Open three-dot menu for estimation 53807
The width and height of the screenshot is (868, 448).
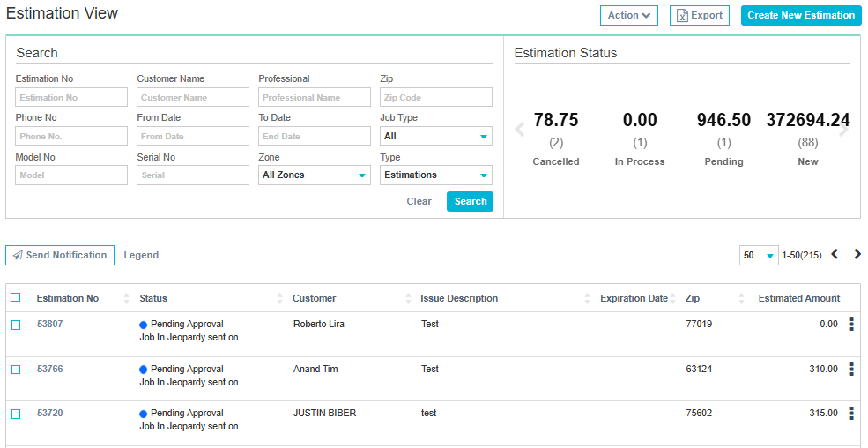(851, 325)
